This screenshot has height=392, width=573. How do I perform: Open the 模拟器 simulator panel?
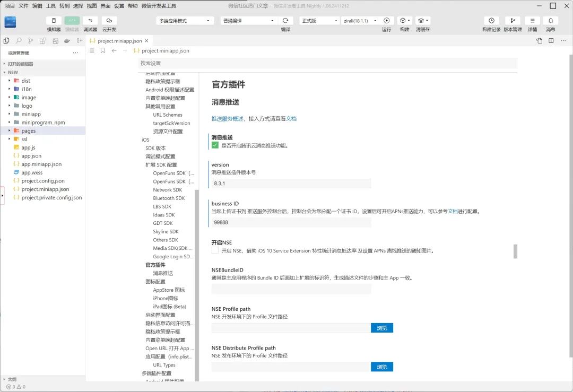[x=54, y=21]
